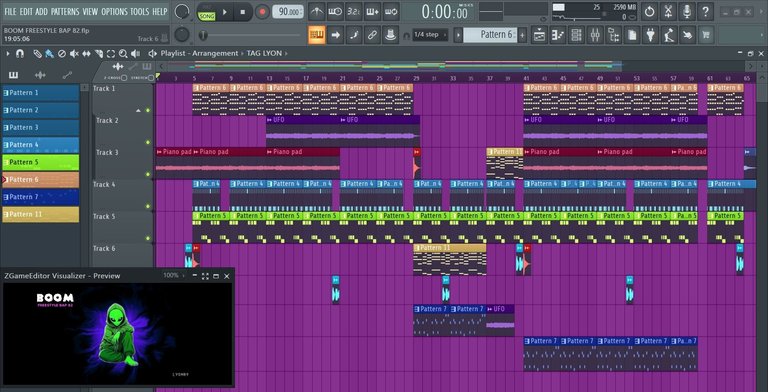Image resolution: width=768 pixels, height=392 pixels.
Task: Click the master volume knob
Action: click(x=182, y=11)
